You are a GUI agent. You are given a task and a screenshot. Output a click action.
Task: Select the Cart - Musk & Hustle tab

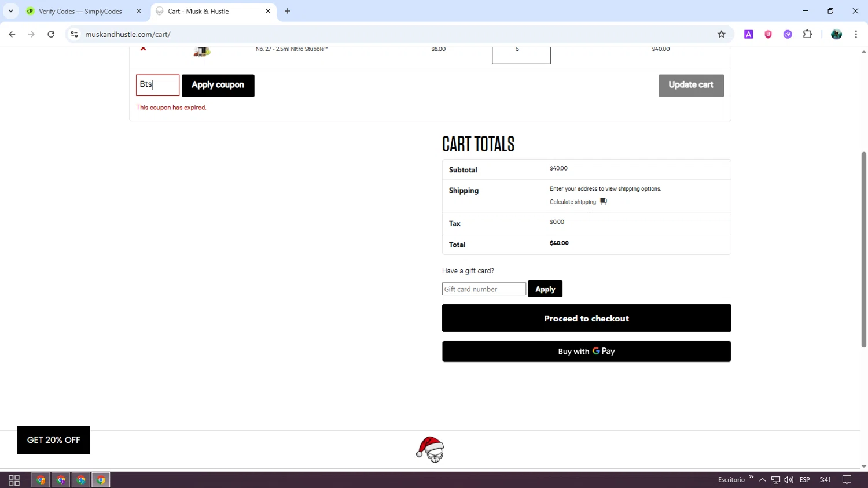[198, 11]
